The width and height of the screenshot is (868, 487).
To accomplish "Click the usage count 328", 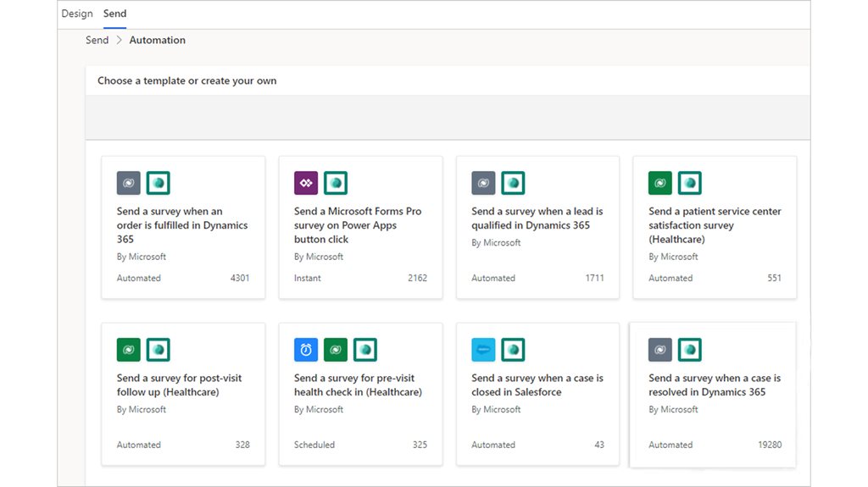I will [x=242, y=445].
